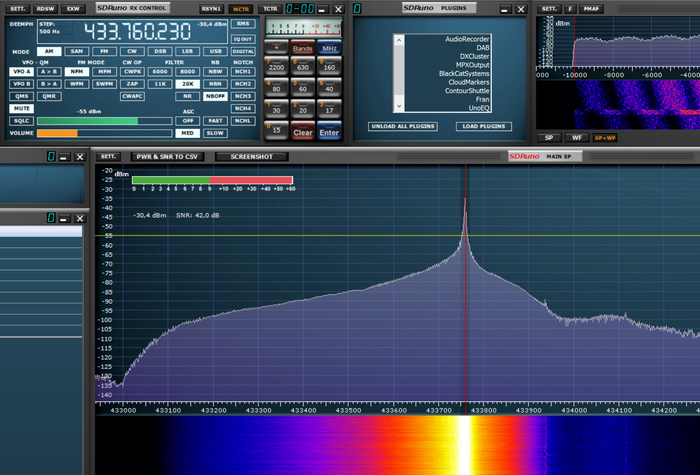Screen dimensions: 700x475
Task: Select AudioRecorder in plugin list
Action: click(x=467, y=39)
